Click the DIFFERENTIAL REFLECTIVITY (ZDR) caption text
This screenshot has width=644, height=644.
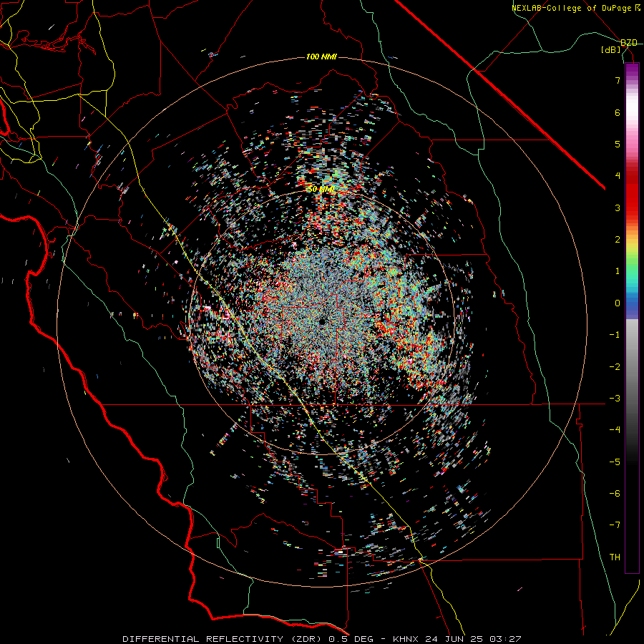click(x=223, y=639)
